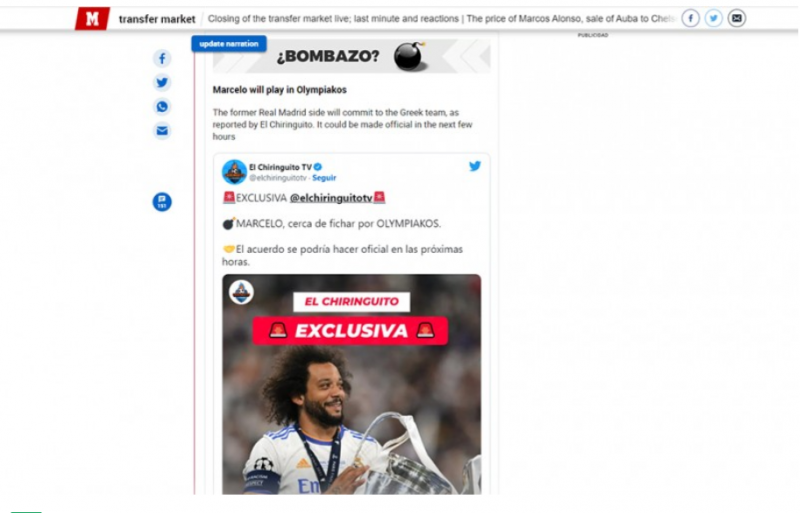Click the ¿BOMBAZO? banner
The width and height of the screenshot is (800, 513).
(352, 56)
